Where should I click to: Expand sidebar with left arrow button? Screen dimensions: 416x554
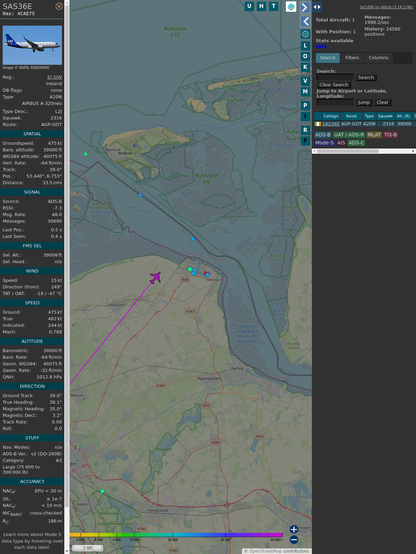coord(305,22)
